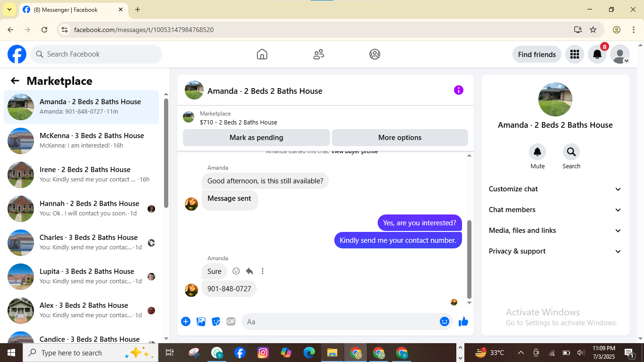The image size is (644, 362).
Task: Mute this chat with the bell icon
Action: (537, 152)
